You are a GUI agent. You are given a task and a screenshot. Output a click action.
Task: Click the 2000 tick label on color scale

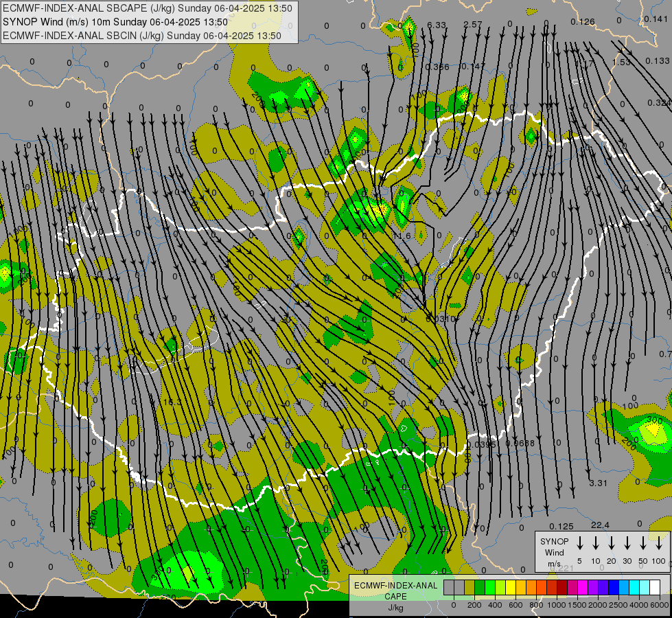[x=598, y=605]
